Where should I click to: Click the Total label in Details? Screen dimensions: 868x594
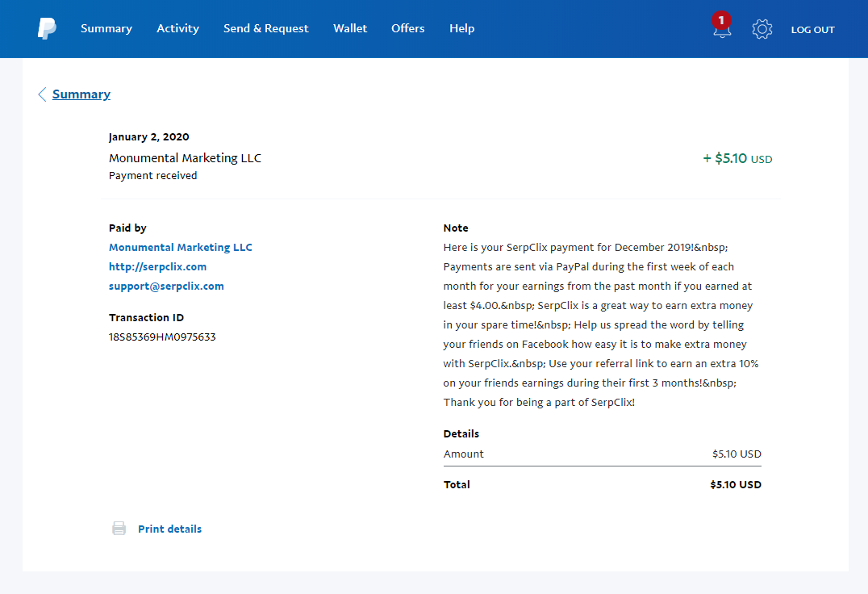tap(457, 484)
